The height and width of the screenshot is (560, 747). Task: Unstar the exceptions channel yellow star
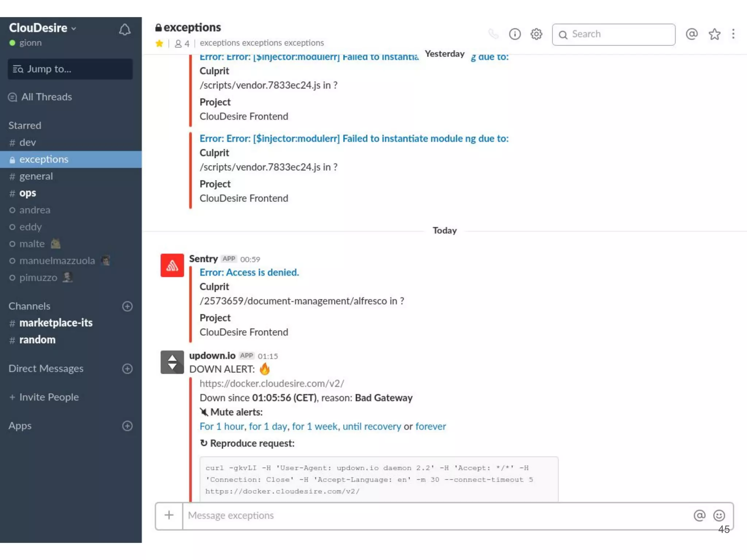coord(159,44)
